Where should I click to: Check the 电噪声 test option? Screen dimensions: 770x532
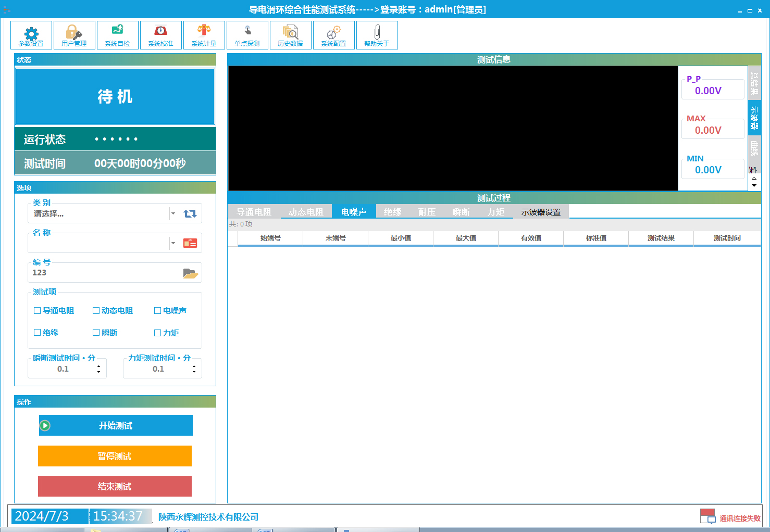[157, 310]
